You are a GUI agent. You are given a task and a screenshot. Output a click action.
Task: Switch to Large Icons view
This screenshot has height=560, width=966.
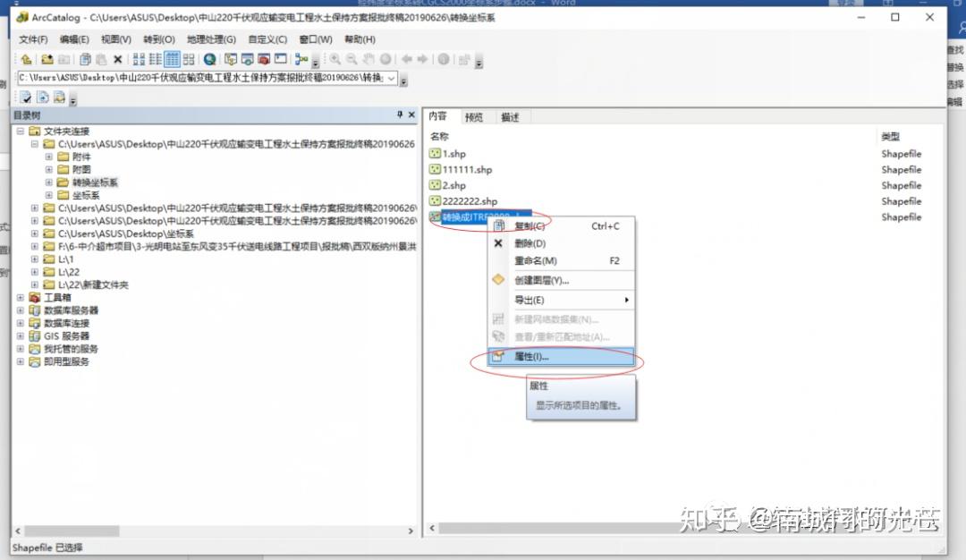(139, 59)
